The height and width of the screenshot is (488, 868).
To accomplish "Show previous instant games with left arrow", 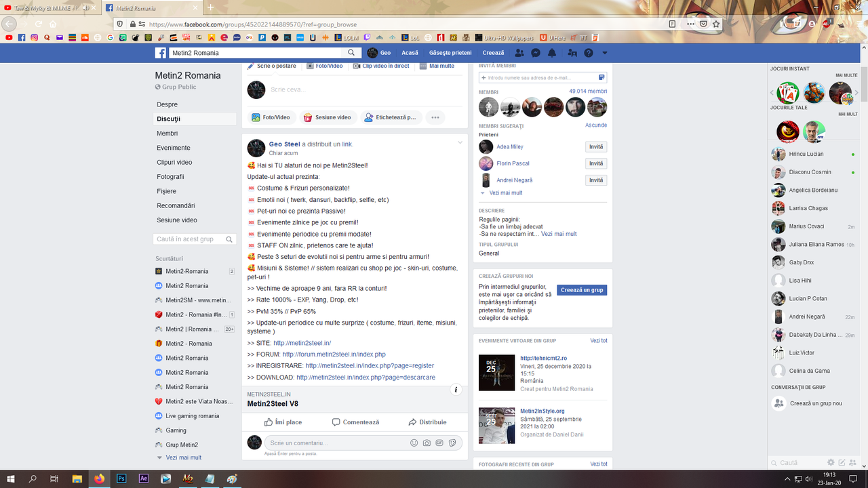I will [x=771, y=92].
